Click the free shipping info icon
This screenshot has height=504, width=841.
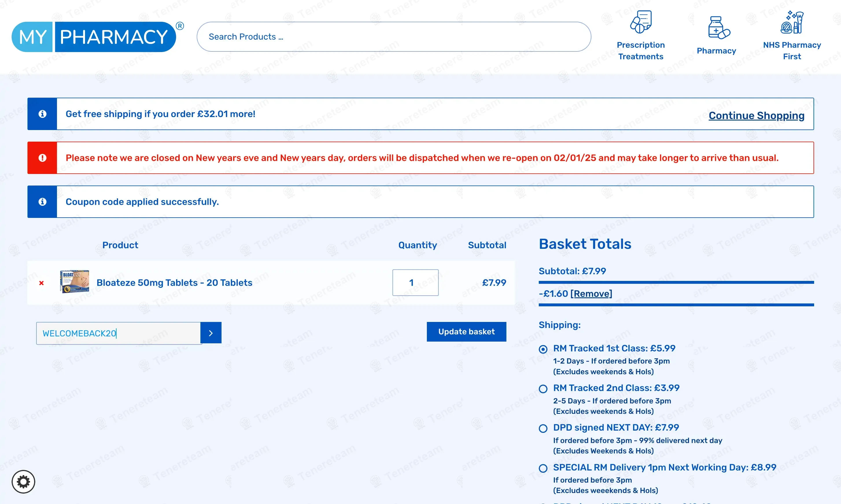click(42, 114)
